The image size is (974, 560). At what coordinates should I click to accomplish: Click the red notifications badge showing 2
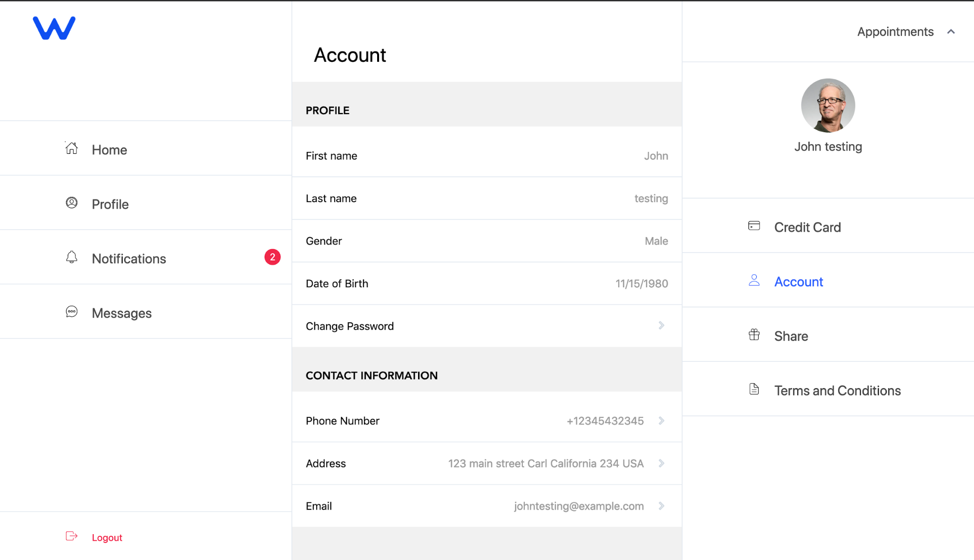click(272, 257)
